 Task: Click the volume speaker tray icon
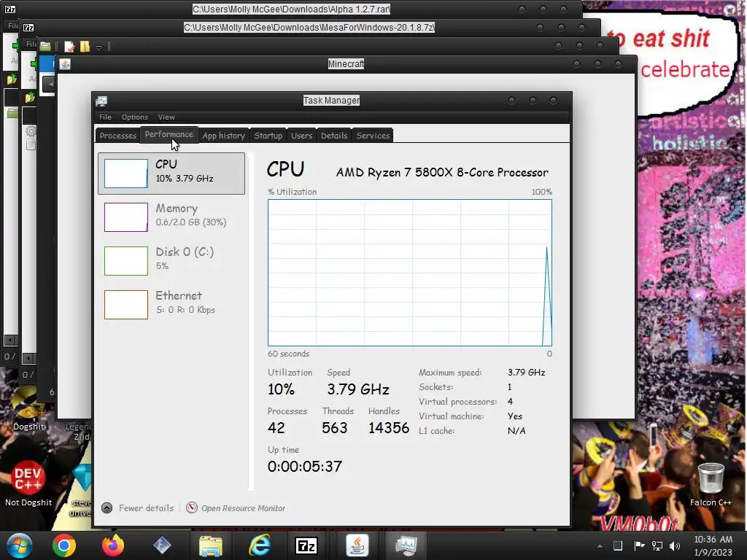tap(675, 545)
